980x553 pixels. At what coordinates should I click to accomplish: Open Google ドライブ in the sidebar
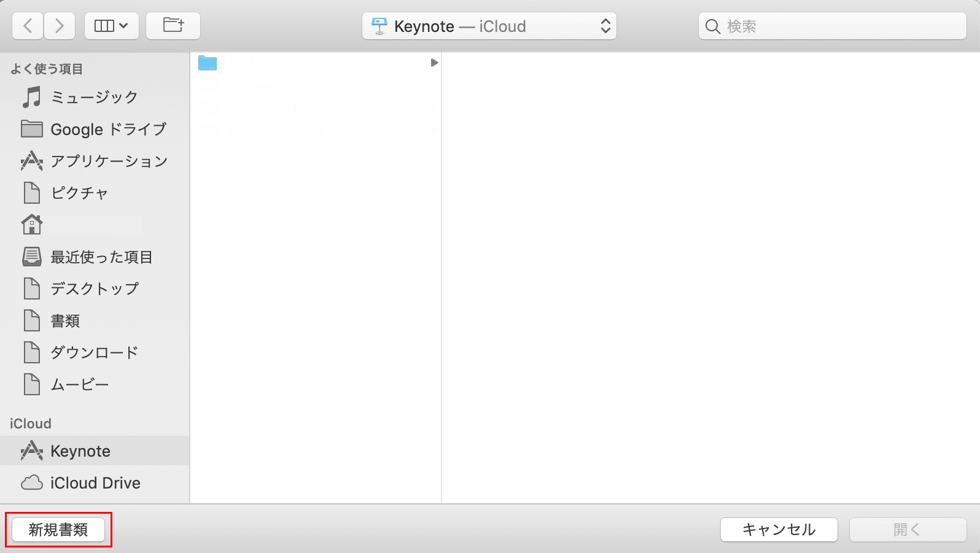tap(95, 129)
